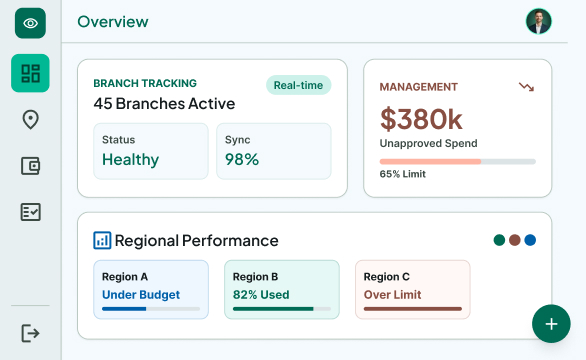Open the location pin sidebar icon
Screen dimensions: 586x360
[x=30, y=120]
